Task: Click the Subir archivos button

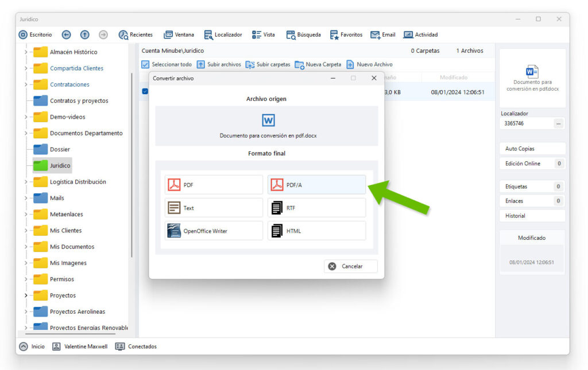Action: (x=219, y=64)
